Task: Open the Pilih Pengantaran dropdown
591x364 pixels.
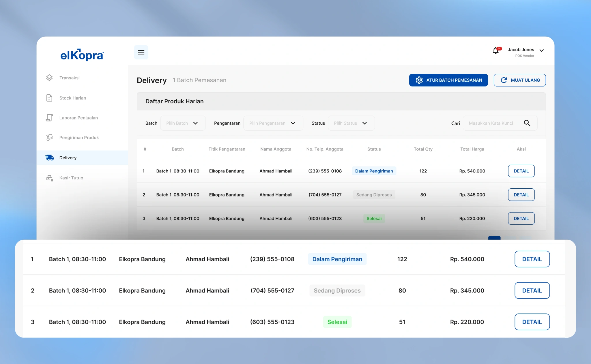Action: click(273, 123)
